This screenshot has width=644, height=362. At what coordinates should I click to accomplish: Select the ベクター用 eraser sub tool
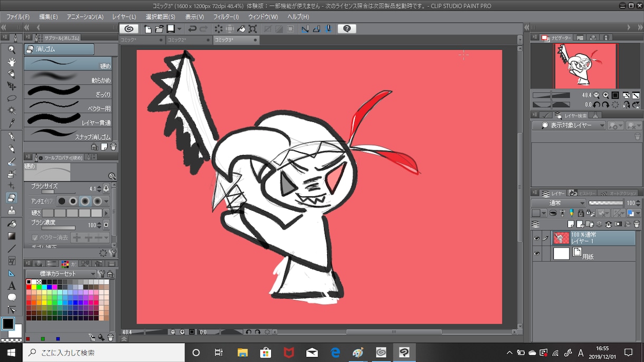(68, 106)
